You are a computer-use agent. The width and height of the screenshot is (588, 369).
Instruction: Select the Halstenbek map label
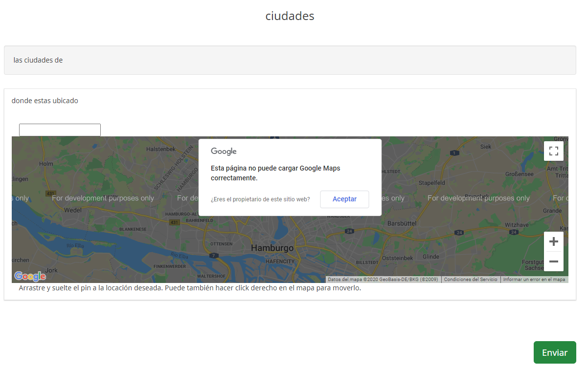(160, 149)
